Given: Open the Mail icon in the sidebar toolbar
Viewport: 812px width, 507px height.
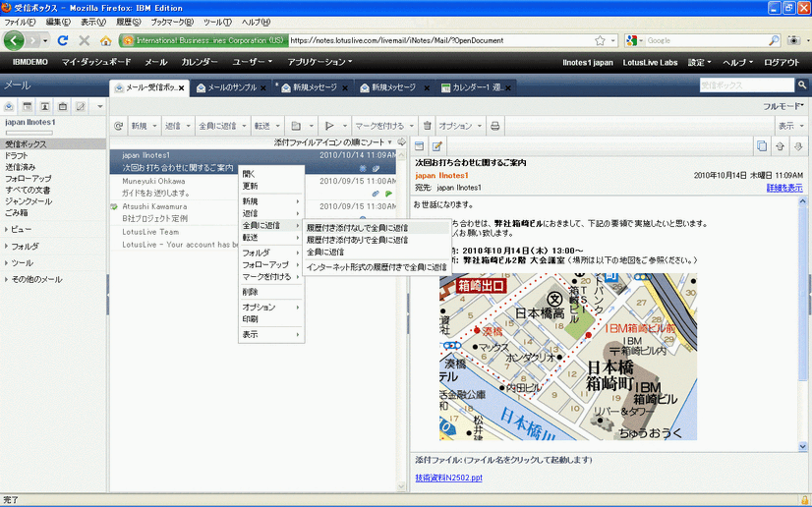Looking at the screenshot, I should pyautogui.click(x=9, y=106).
